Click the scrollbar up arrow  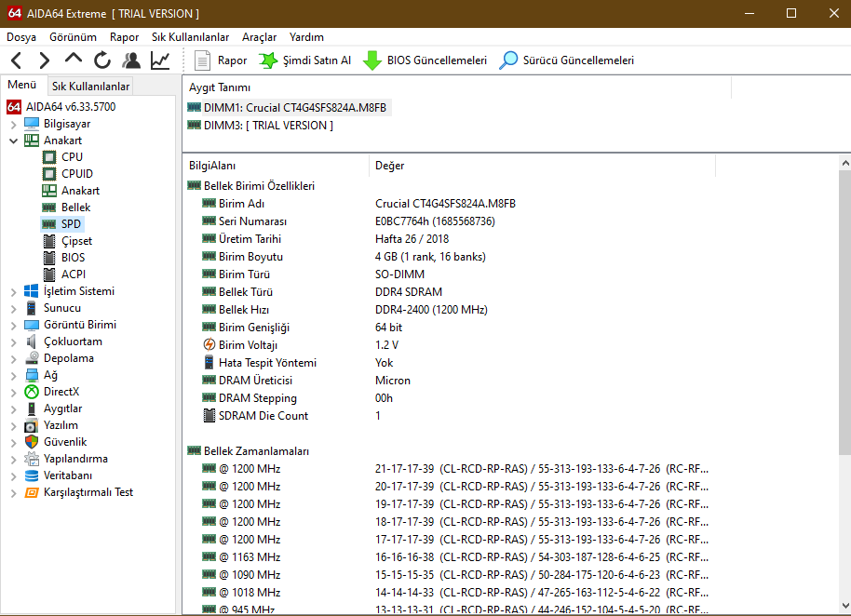(x=844, y=163)
